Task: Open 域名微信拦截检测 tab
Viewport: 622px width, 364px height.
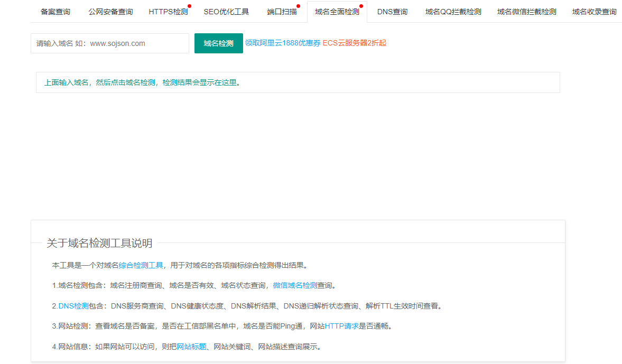Action: tap(526, 12)
